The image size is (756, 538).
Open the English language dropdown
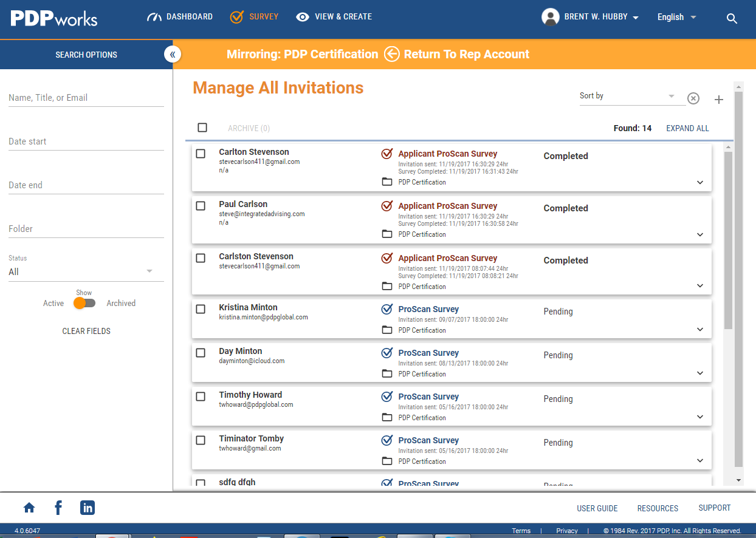[676, 17]
